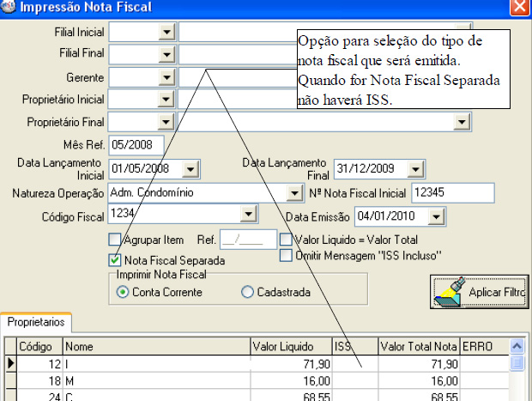532x401 pixels.
Task: Click the Ref. date input field
Action: coord(248,240)
